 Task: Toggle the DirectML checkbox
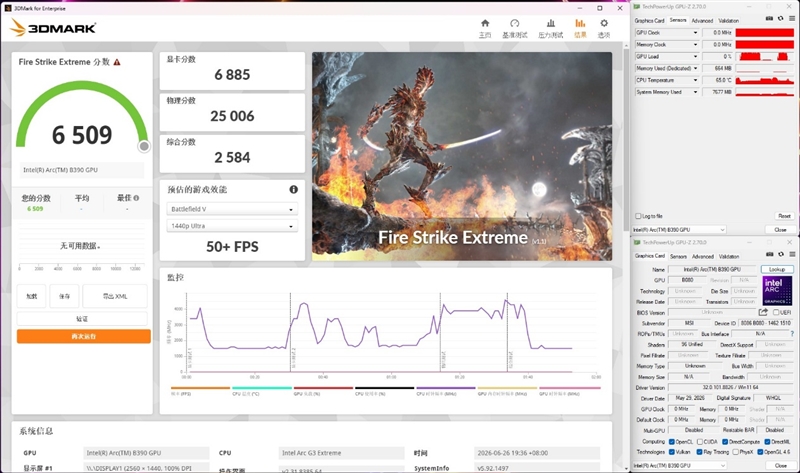click(x=767, y=442)
